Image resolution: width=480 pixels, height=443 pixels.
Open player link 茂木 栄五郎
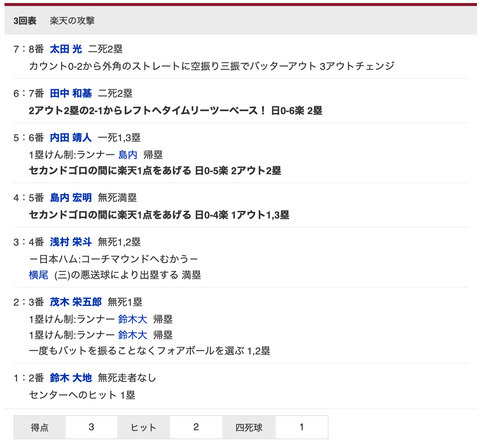(x=76, y=302)
